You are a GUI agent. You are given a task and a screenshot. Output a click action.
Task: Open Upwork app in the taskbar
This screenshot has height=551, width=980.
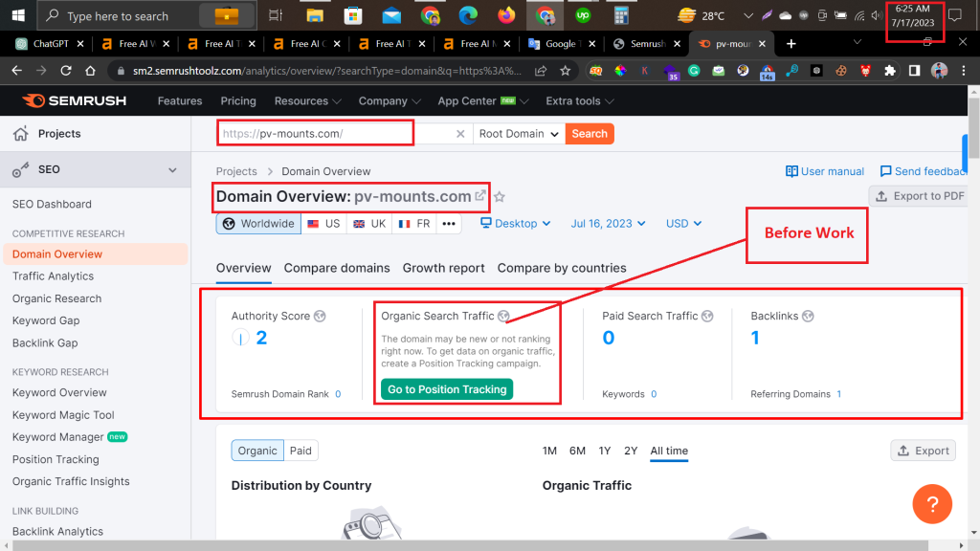pos(583,15)
